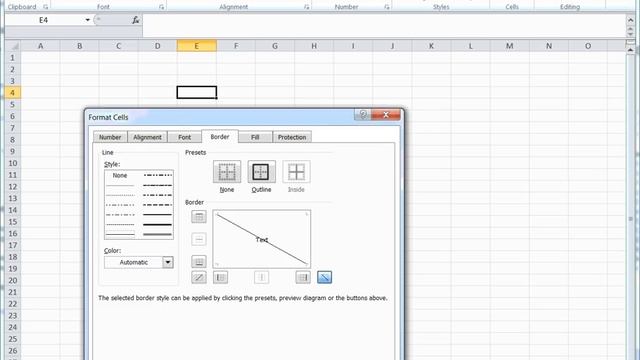The height and width of the screenshot is (360, 640).
Task: Expand the formula bar chevron
Action: [631, 20]
